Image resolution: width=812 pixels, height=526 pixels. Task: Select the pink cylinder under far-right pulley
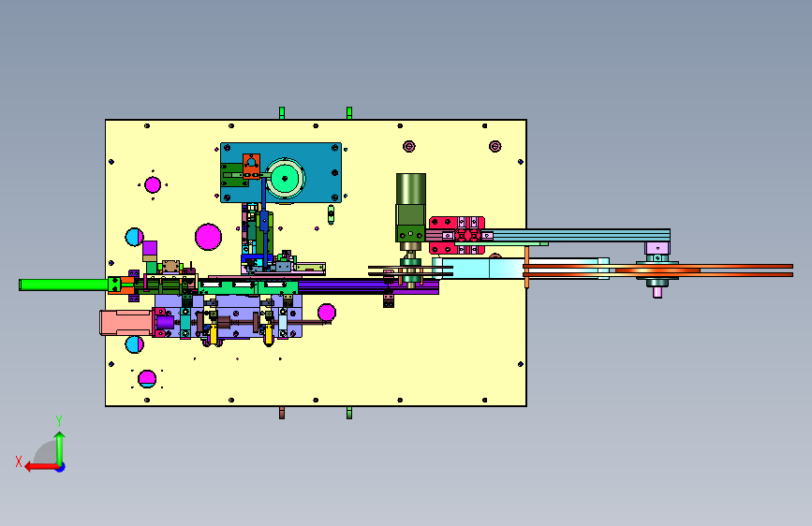coord(657,293)
